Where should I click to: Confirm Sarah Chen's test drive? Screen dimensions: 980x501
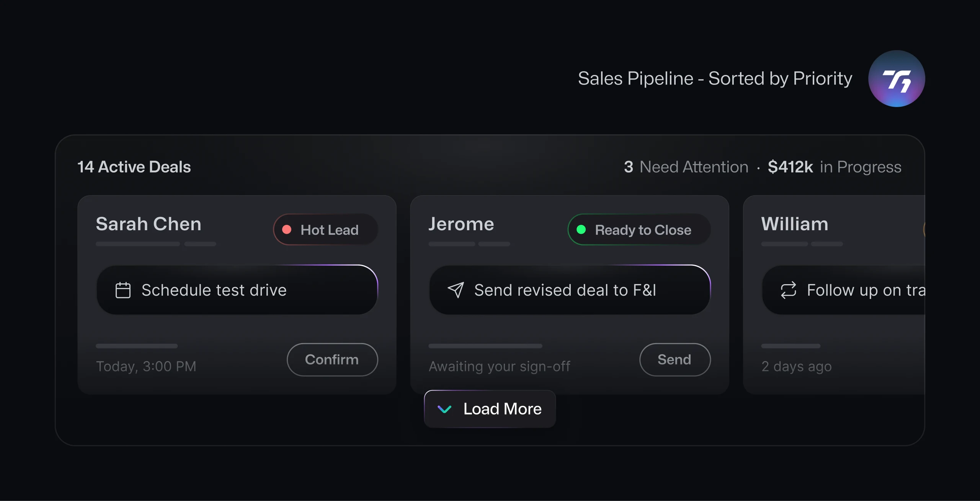(x=332, y=359)
